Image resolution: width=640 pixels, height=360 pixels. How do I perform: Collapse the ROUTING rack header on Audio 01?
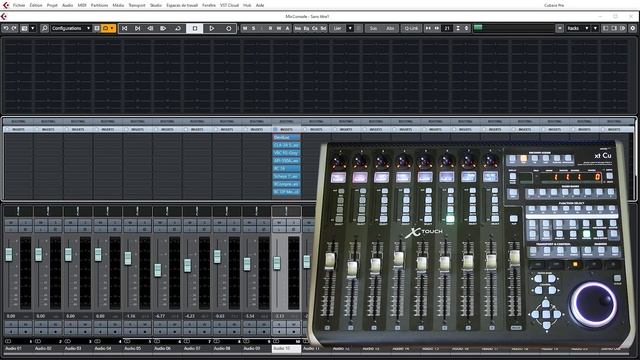18,122
